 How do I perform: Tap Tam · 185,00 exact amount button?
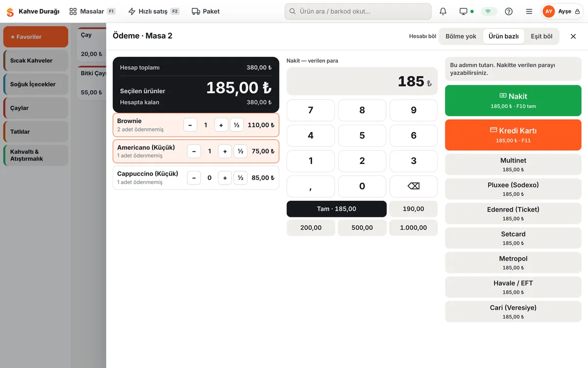(337, 209)
